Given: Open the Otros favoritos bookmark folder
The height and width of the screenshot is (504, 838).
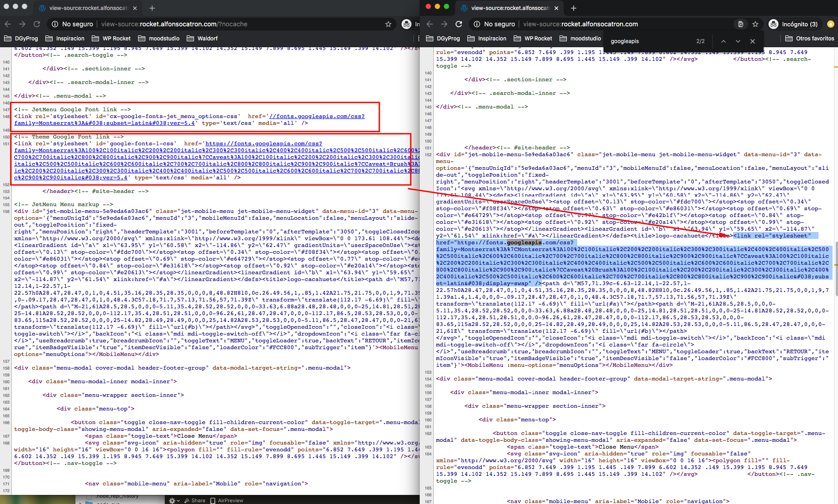Looking at the screenshot, I should [810, 39].
